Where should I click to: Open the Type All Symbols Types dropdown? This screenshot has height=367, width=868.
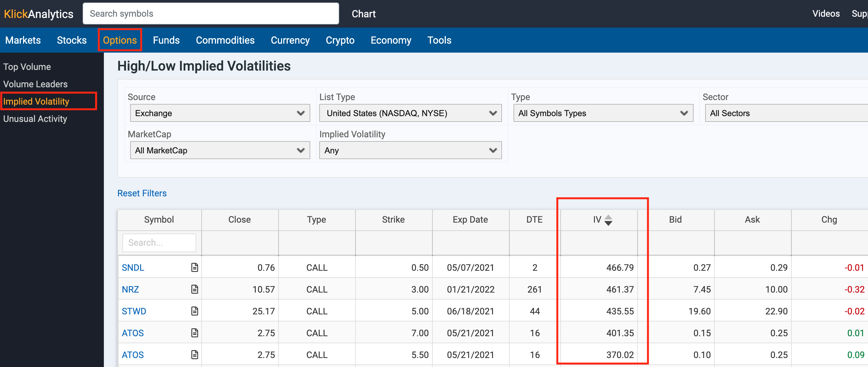point(603,113)
